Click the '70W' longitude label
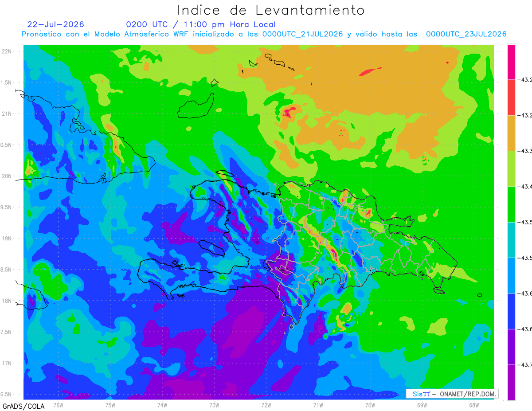The height and width of the screenshot is (411, 532). pos(370,405)
